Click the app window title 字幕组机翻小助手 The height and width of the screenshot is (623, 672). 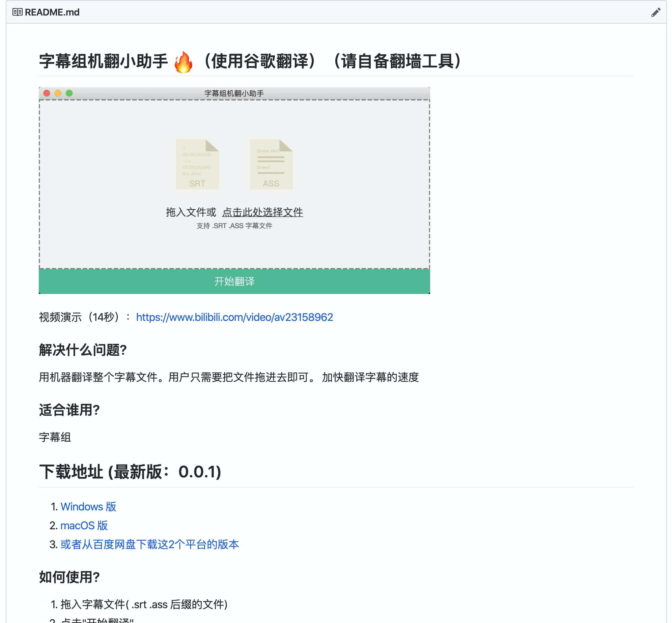coord(234,93)
